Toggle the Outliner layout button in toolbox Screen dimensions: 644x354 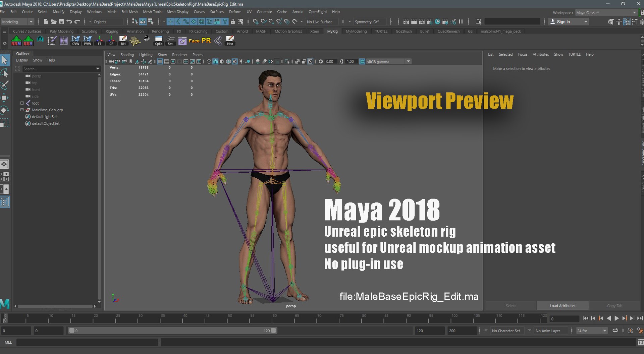(5, 202)
